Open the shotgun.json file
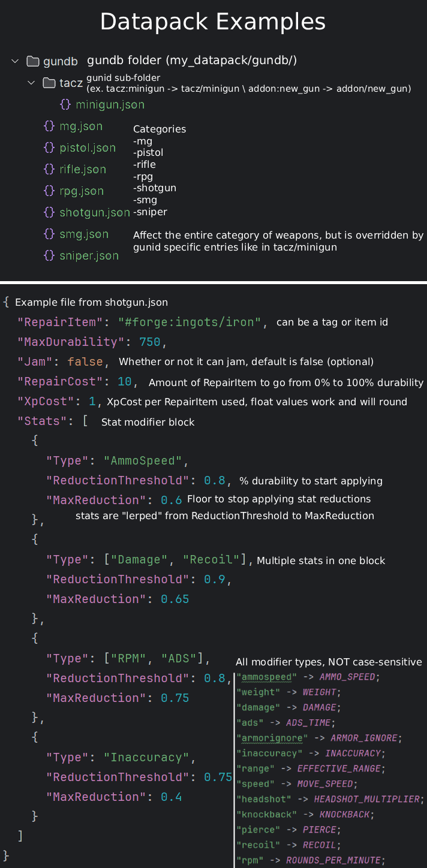 click(x=94, y=212)
